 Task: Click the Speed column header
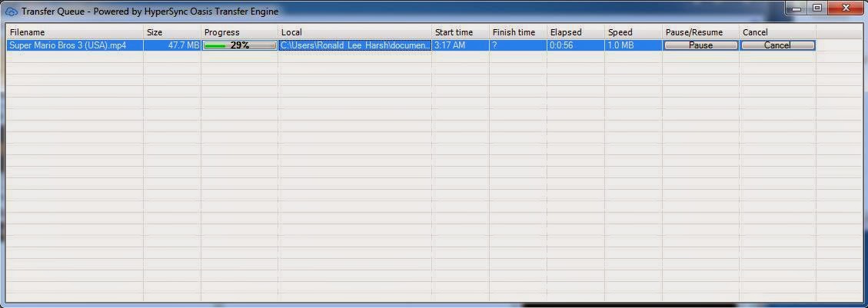pyautogui.click(x=634, y=32)
